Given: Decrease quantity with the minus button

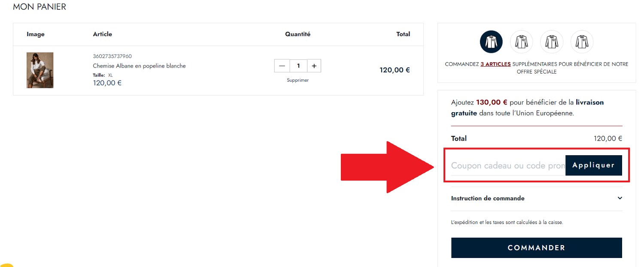Looking at the screenshot, I should [282, 66].
